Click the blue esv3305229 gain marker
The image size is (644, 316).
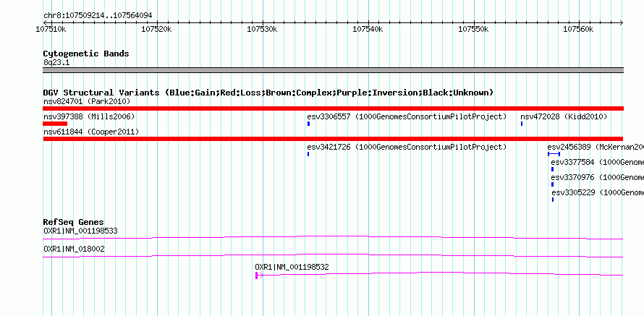pos(553,200)
